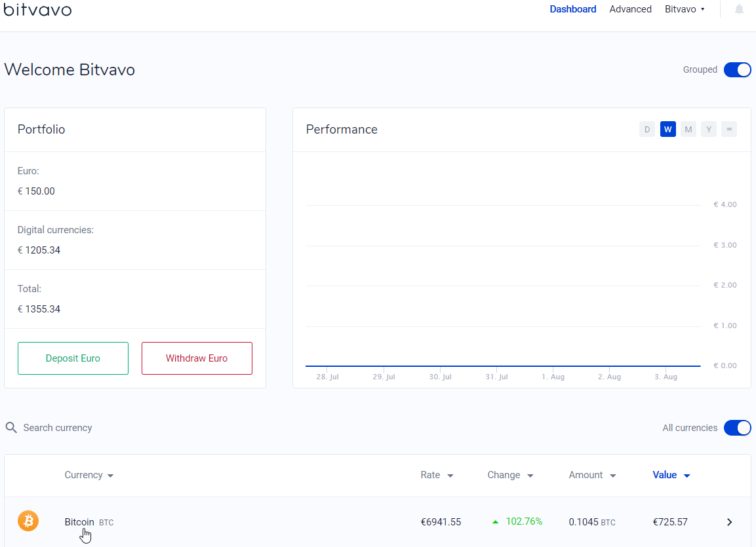Click the € 4.00 chart axis label
The height and width of the screenshot is (547, 756).
[725, 204]
